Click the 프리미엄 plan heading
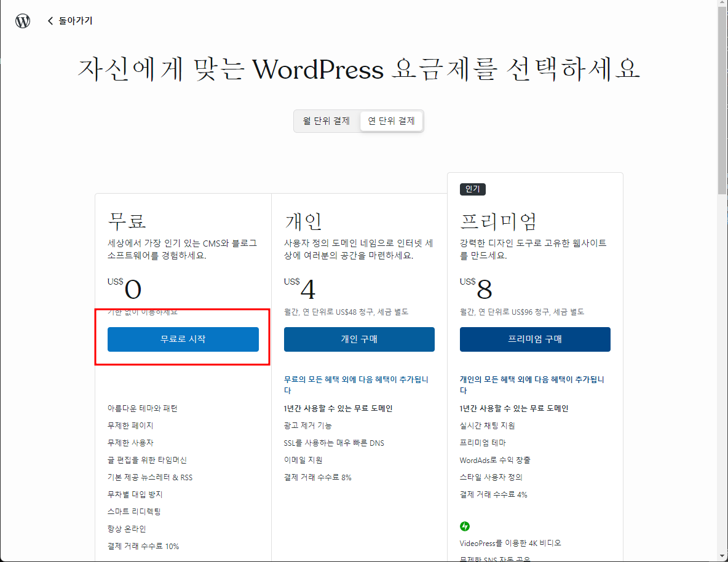Screen dimensions: 728x562 pos(497,221)
